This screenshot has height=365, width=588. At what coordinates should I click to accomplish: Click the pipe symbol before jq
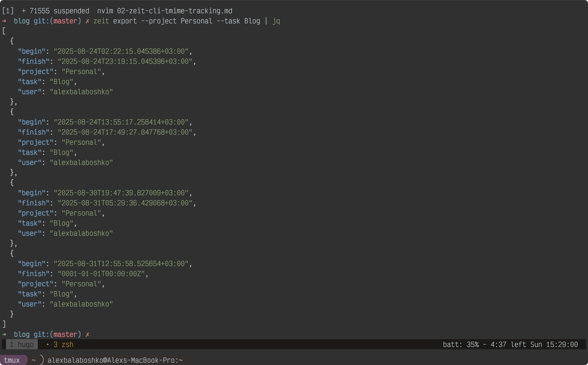(266, 21)
